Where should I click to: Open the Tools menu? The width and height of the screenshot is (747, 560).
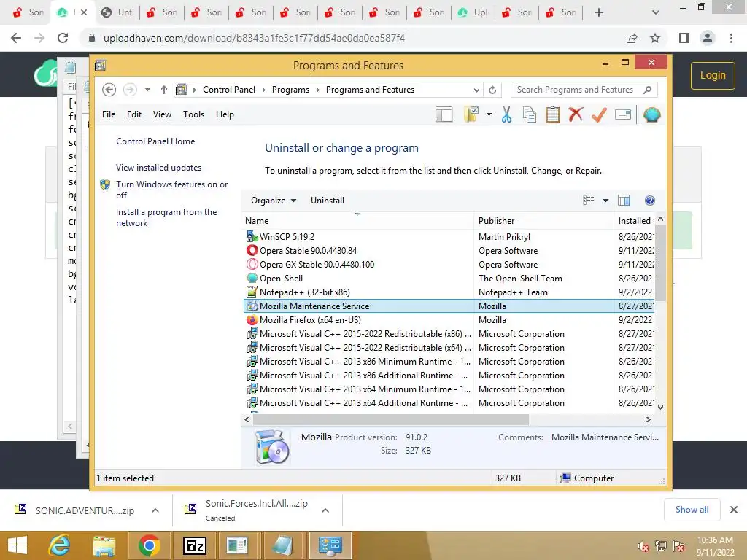coord(193,114)
